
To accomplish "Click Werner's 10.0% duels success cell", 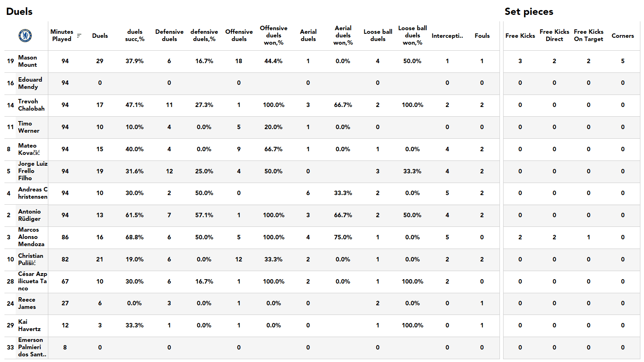I will (134, 127).
